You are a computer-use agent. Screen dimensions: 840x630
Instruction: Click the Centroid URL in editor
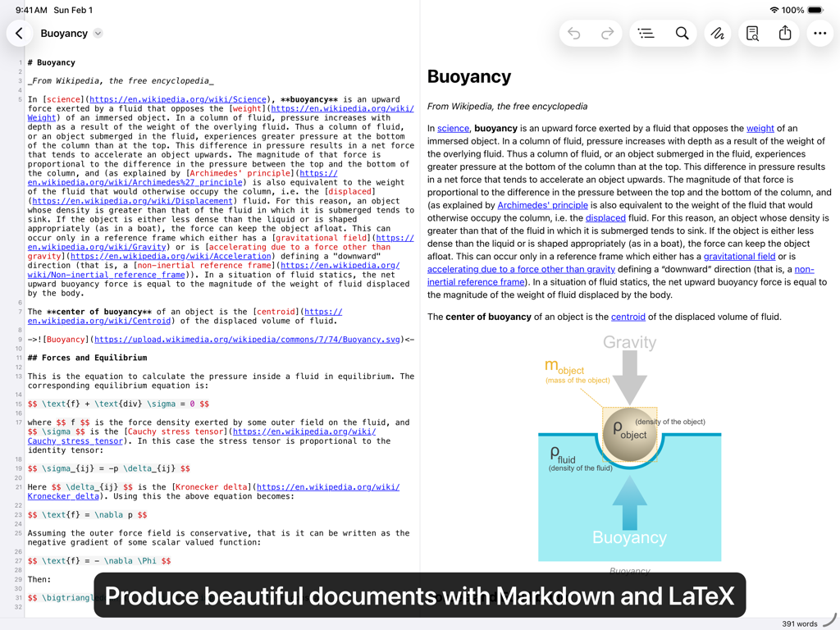[x=185, y=317]
